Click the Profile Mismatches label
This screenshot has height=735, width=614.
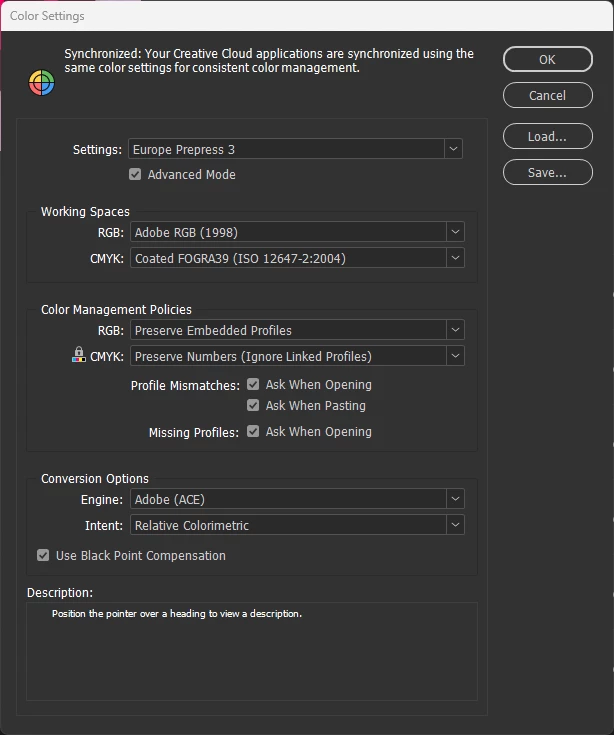[185, 385]
